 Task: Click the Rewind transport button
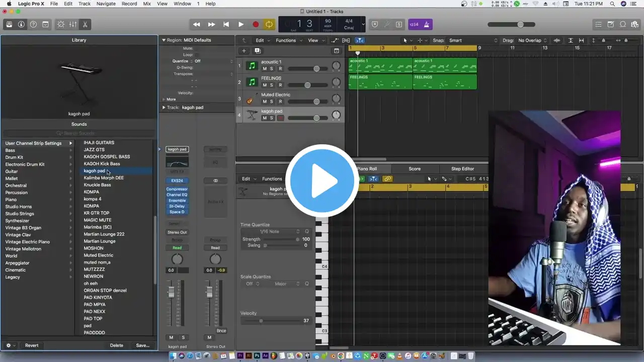pyautogui.click(x=197, y=24)
